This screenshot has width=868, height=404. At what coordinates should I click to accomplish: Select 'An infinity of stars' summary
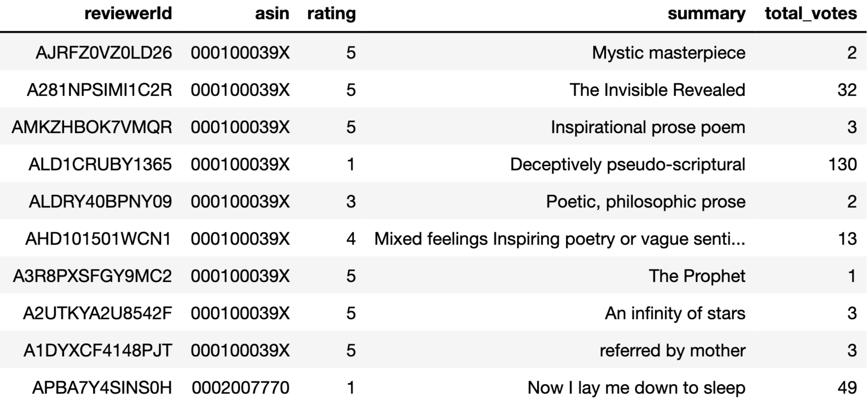pos(675,313)
